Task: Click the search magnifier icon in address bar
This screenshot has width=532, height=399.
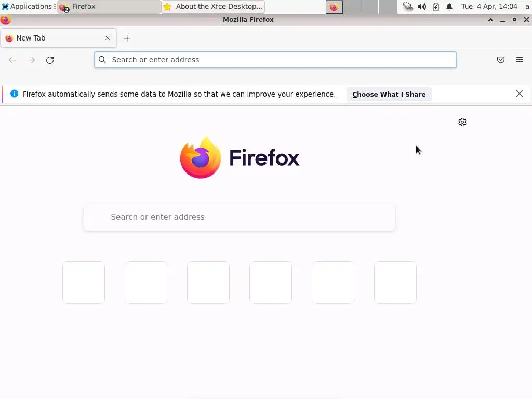Action: point(102,60)
